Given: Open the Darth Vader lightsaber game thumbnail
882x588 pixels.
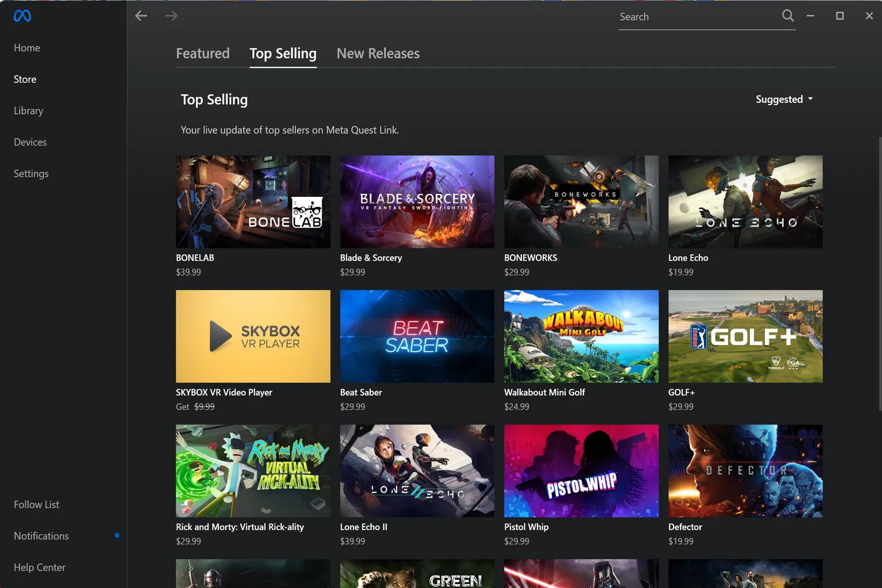Looking at the screenshot, I should point(581,574).
